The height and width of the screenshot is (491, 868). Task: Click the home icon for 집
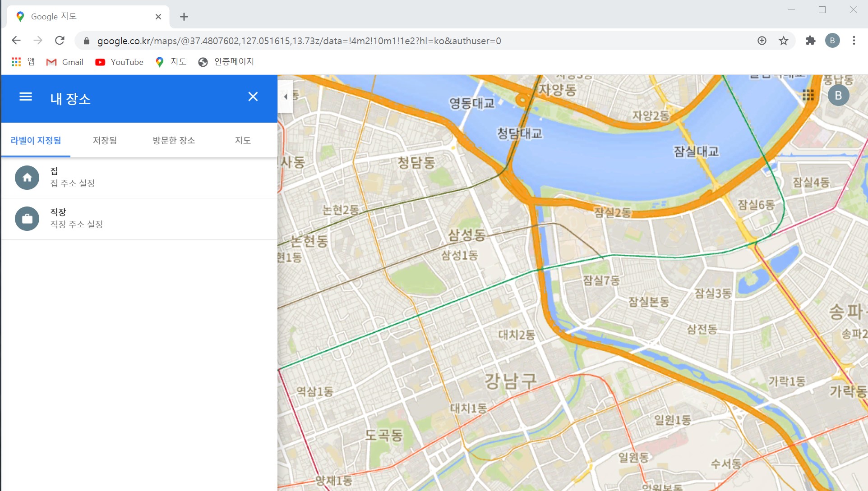tap(27, 178)
